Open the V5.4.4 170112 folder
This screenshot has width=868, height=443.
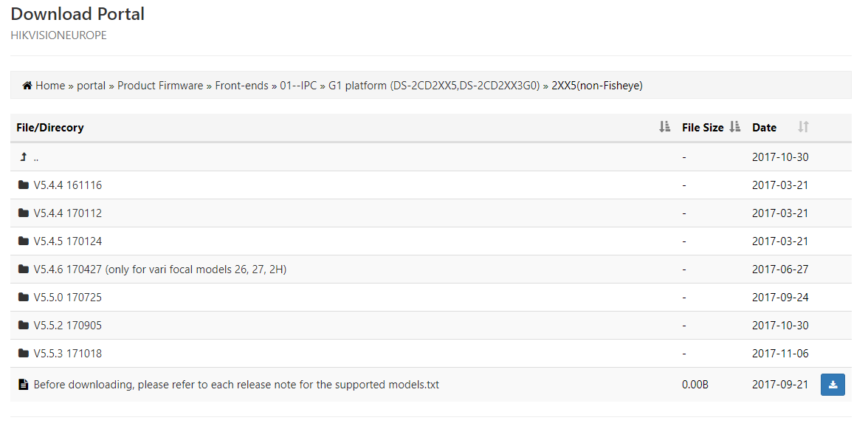point(68,213)
